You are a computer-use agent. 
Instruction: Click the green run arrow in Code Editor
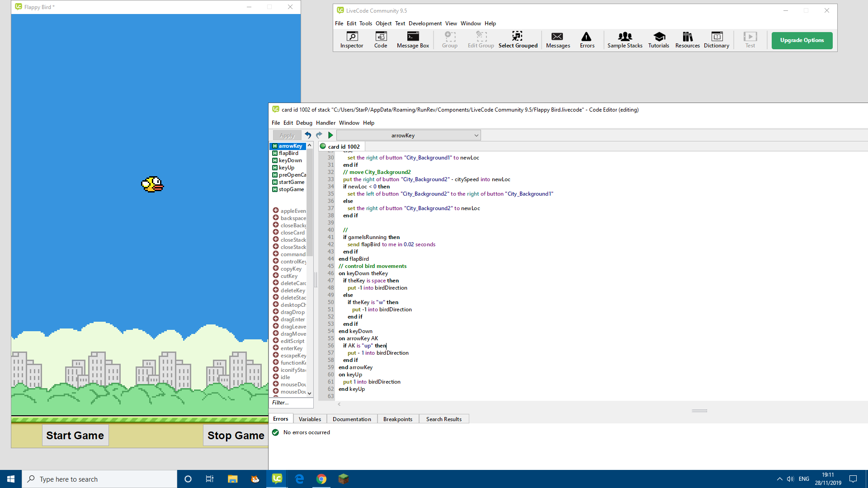point(330,135)
